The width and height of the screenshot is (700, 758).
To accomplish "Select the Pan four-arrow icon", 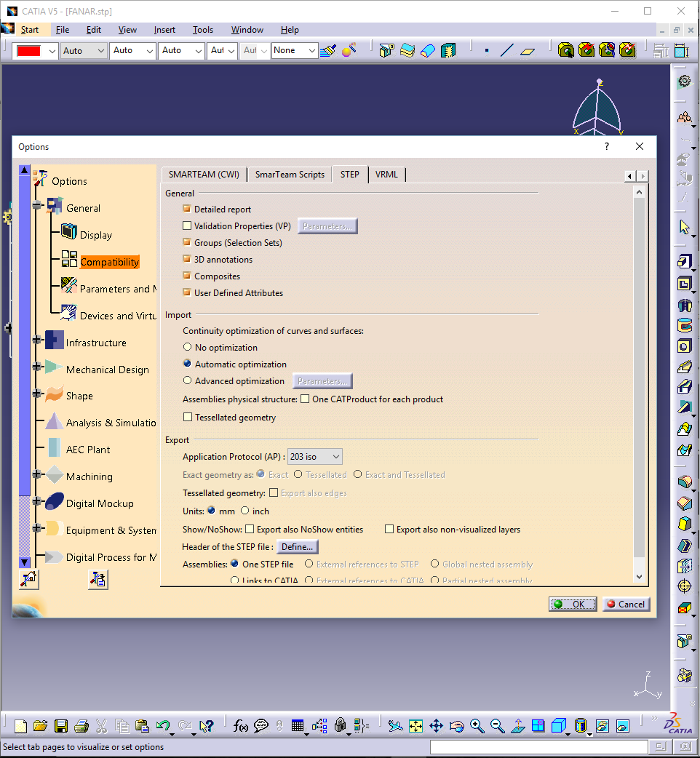I will (436, 725).
